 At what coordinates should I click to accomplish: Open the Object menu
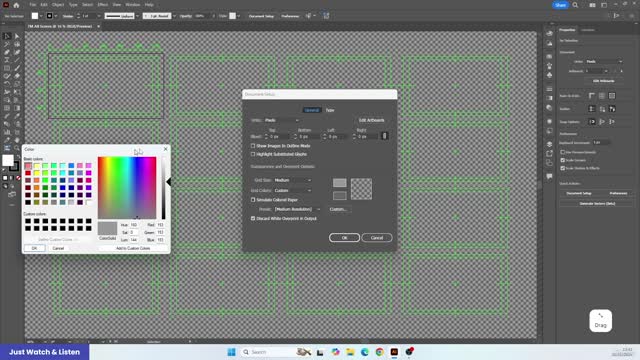coord(58,5)
